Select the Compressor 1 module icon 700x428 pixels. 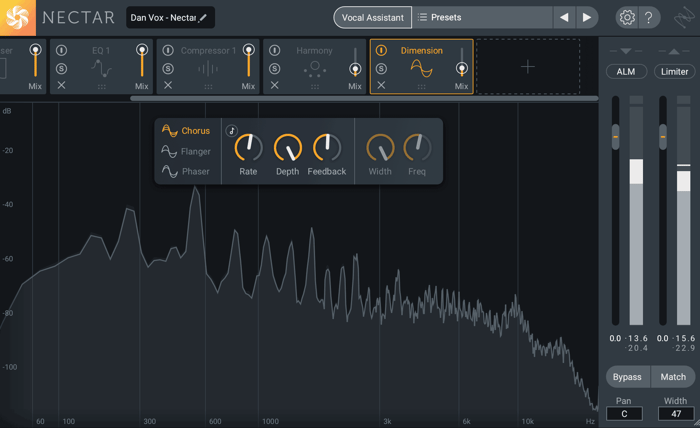(208, 69)
